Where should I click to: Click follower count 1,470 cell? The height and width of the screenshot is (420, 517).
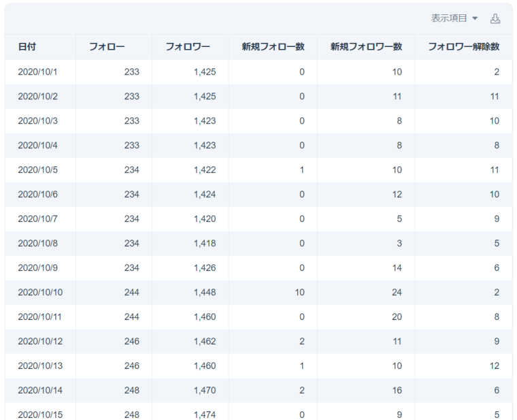click(204, 391)
